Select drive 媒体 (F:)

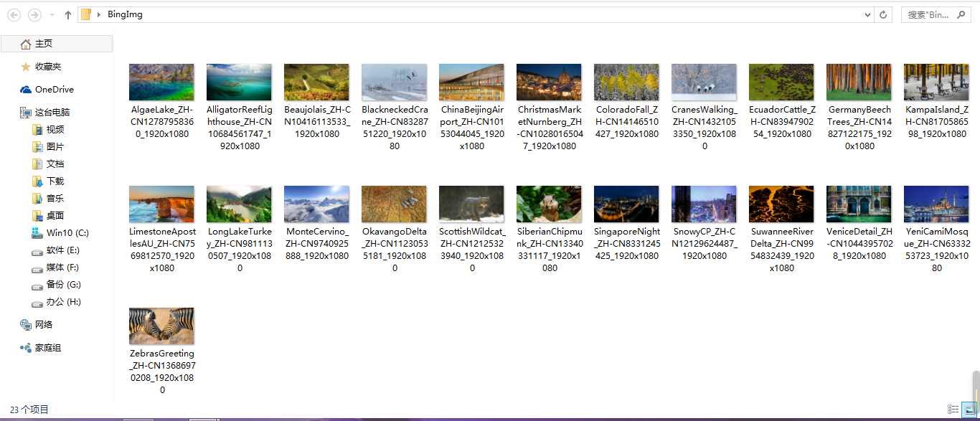[57, 268]
